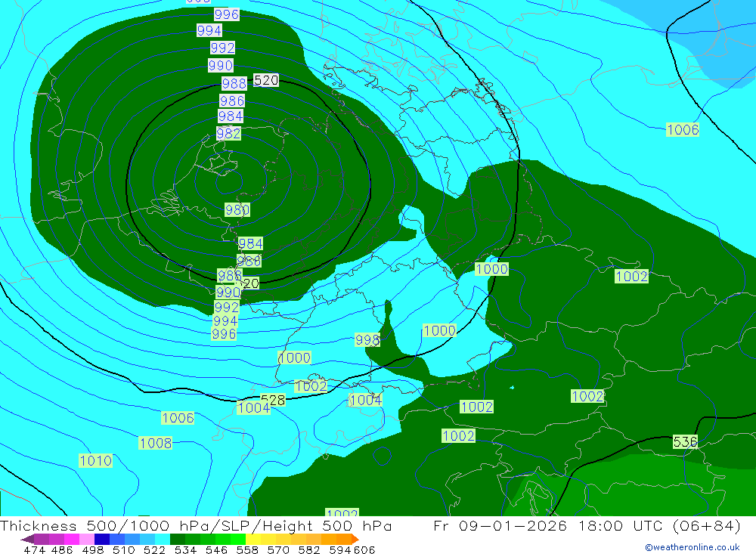Click the 998 isobar label
Screen dimensions: 756x554
tap(367, 340)
